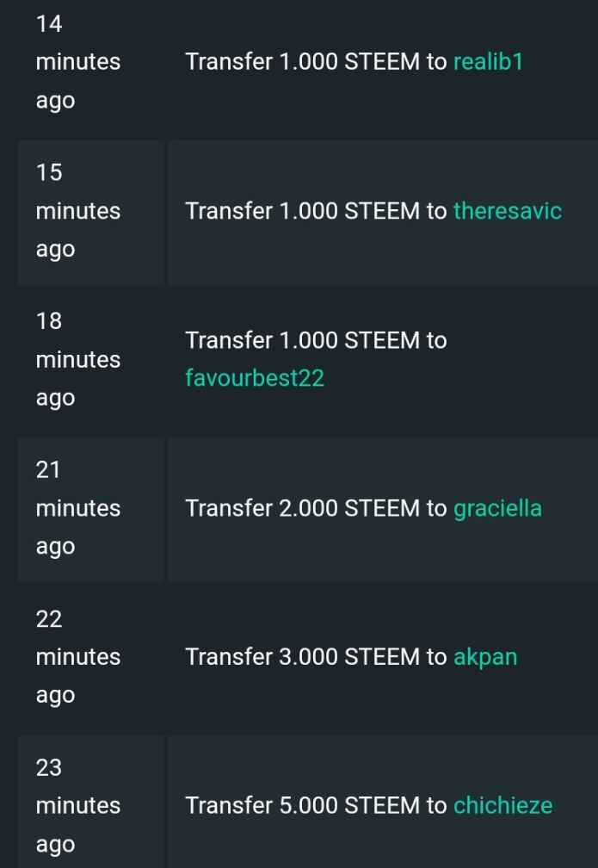Select the Transfer 5.000 STEEM to chichieze text
Viewport: 598px width, 868px height.
(368, 805)
